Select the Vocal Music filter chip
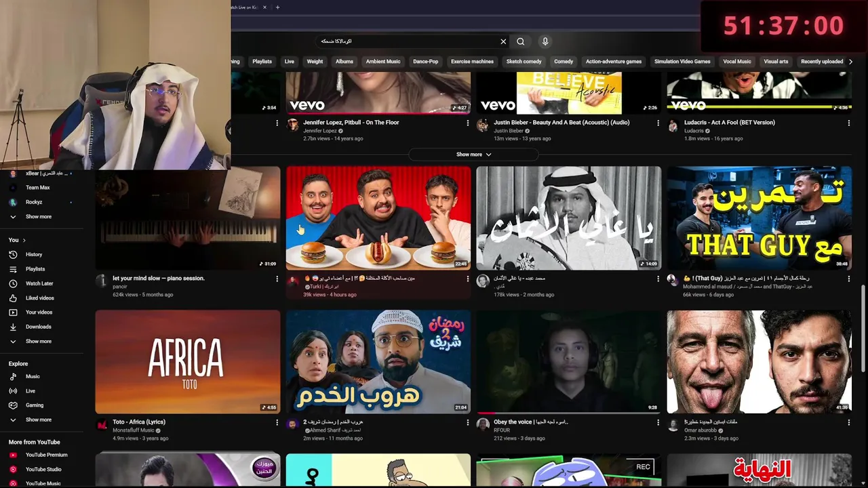This screenshot has width=868, height=488. [x=737, y=62]
